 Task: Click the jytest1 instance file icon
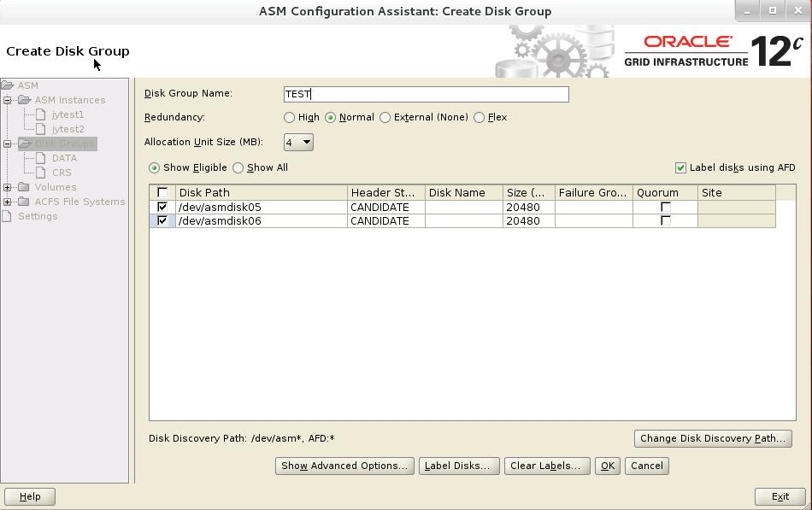coord(41,114)
